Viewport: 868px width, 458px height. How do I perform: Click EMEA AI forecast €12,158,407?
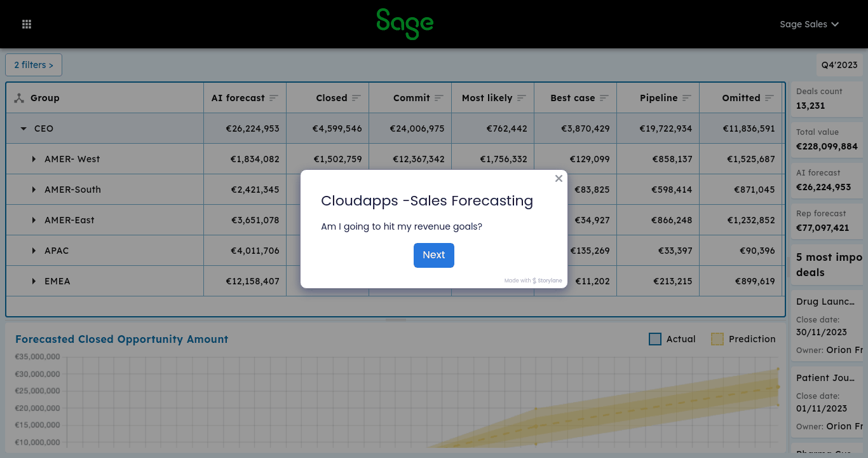[245, 281]
